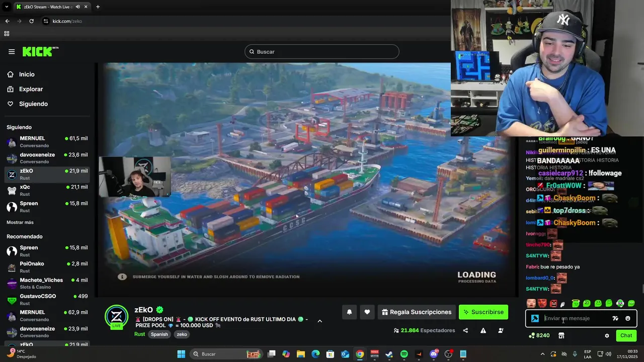Click the 7TV icon in chat input

[615, 318]
